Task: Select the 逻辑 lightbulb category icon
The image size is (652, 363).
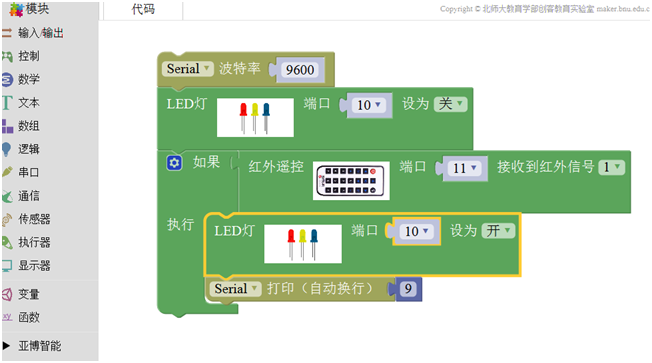Action: coord(7,149)
